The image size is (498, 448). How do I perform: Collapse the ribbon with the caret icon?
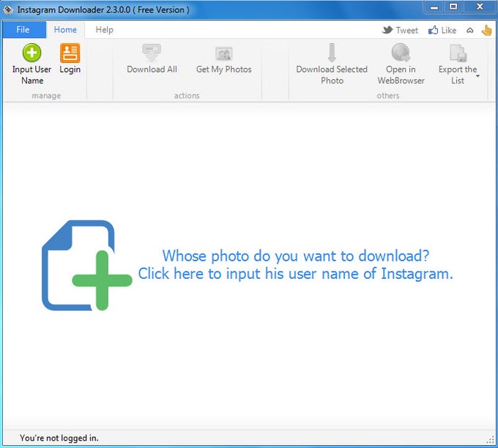[469, 31]
